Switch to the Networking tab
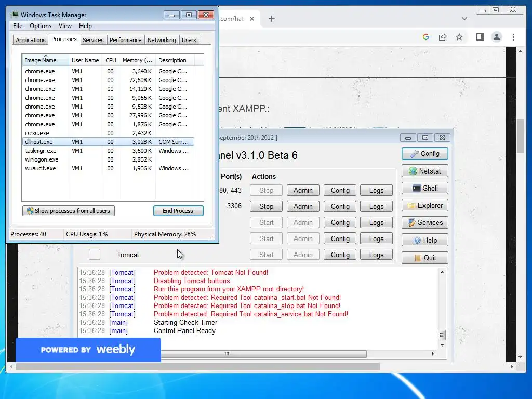Image resolution: width=532 pixels, height=399 pixels. (x=162, y=40)
